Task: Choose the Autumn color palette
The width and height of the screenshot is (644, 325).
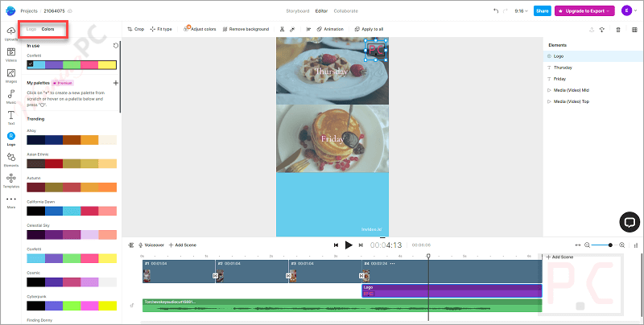Action: click(72, 187)
